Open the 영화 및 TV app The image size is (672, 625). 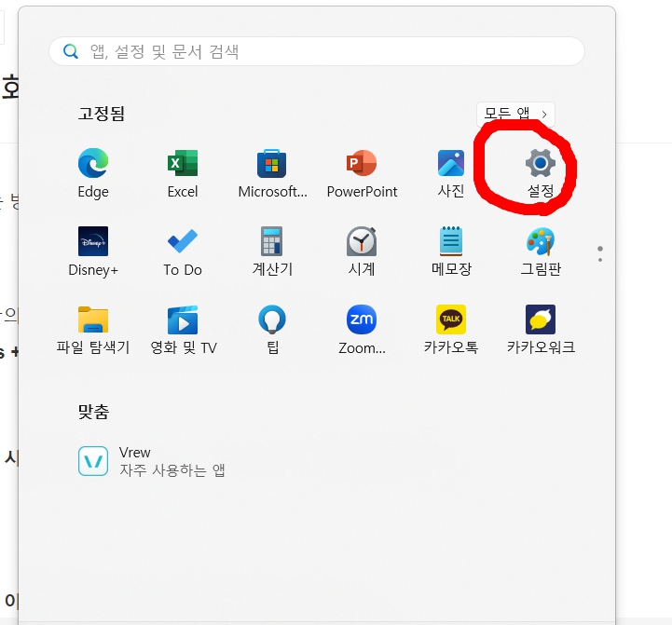[184, 330]
